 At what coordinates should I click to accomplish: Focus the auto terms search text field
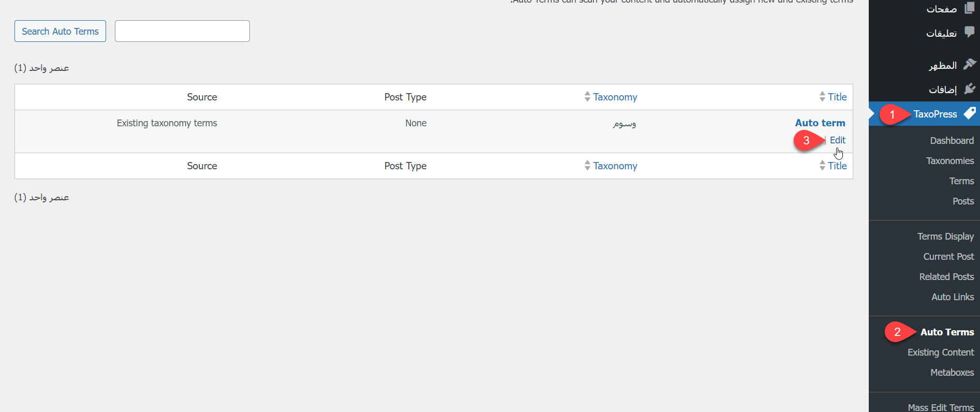tap(182, 31)
